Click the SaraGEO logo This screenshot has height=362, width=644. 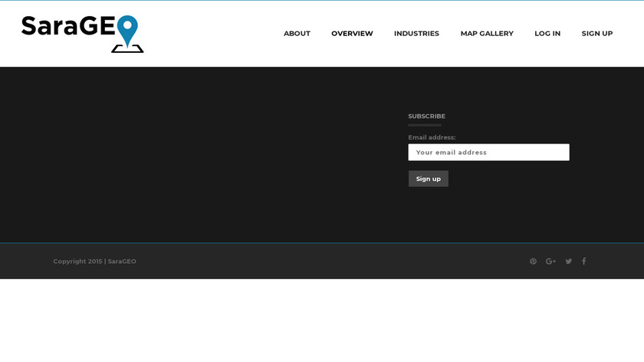pyautogui.click(x=83, y=34)
